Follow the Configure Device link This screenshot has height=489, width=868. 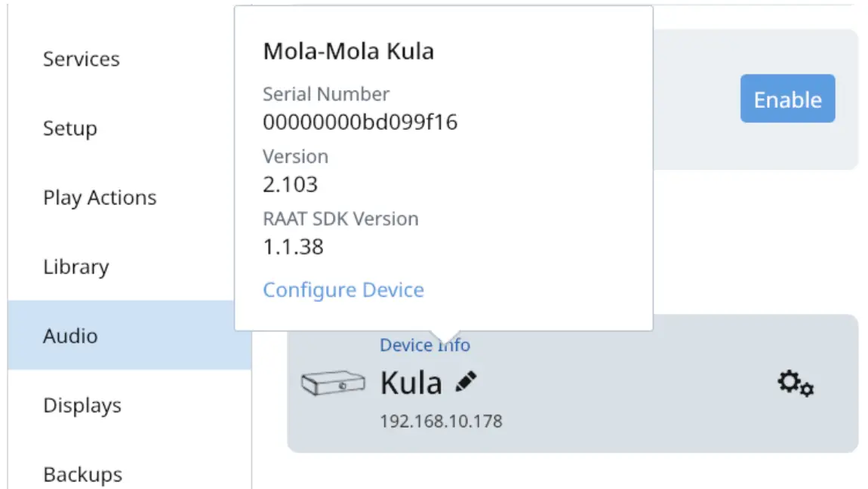tap(343, 291)
